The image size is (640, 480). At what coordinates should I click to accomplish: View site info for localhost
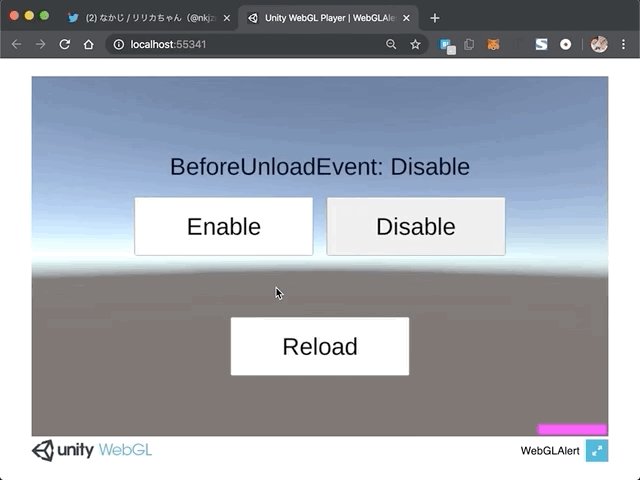(x=119, y=44)
